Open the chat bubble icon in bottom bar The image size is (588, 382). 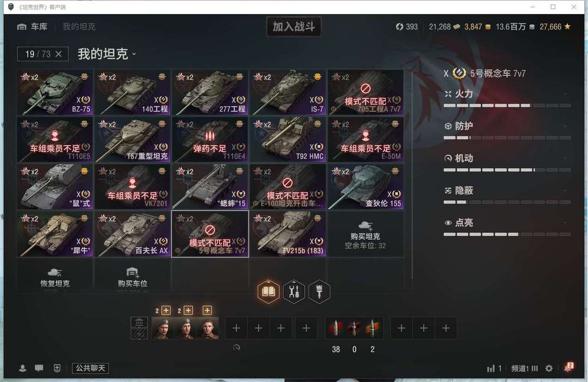pyautogui.click(x=39, y=368)
